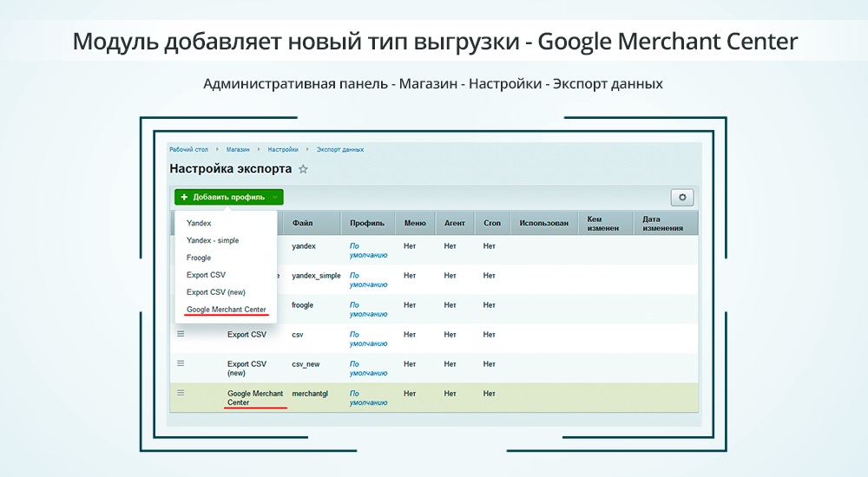Choose Yandex from the dropdown menu
This screenshot has height=477, width=868.
[x=199, y=223]
